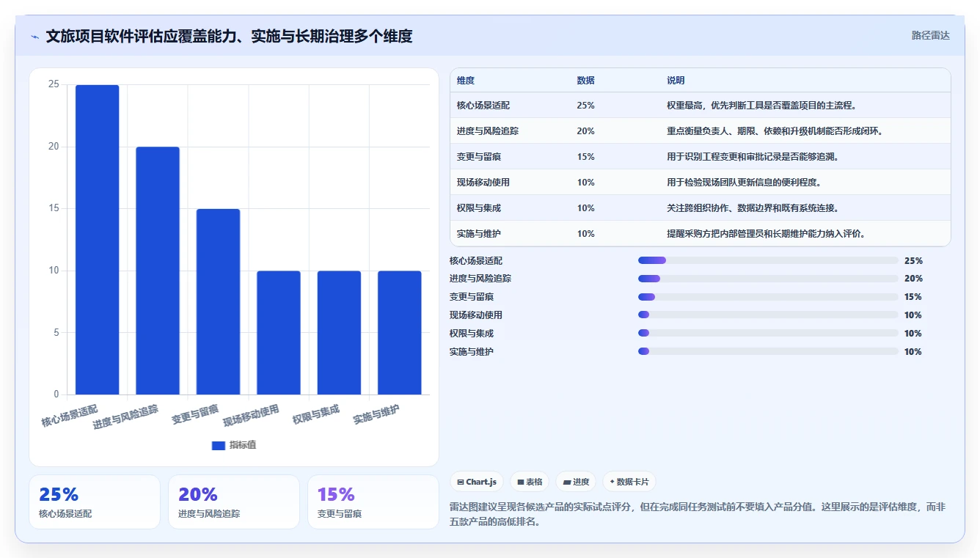Click the title icon before 文旅项目软件评估
Image resolution: width=980 pixels, height=558 pixels.
[35, 37]
